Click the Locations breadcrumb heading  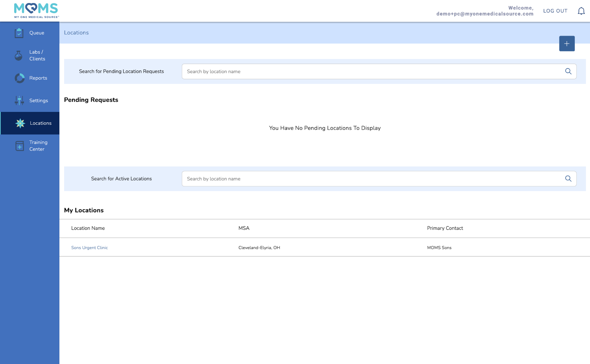point(76,33)
